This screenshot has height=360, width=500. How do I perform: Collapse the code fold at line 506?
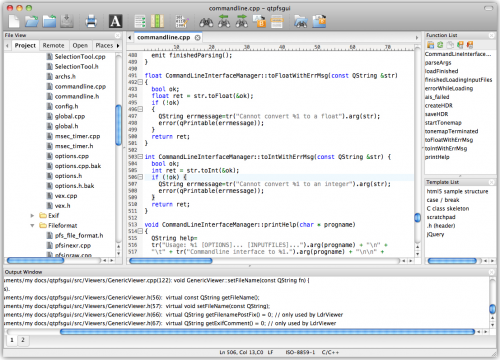pos(140,177)
